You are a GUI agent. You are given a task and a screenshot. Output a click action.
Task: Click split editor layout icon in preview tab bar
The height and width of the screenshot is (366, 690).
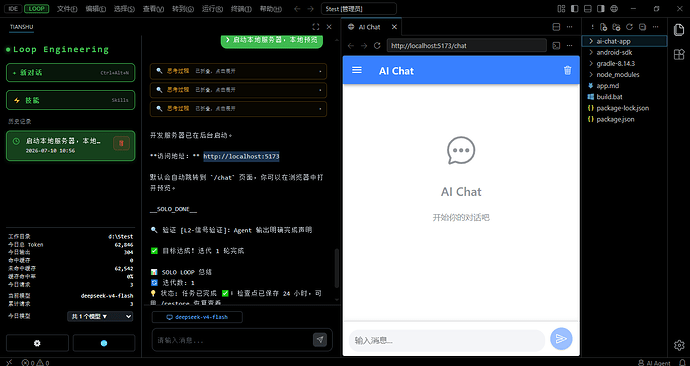pos(556,27)
